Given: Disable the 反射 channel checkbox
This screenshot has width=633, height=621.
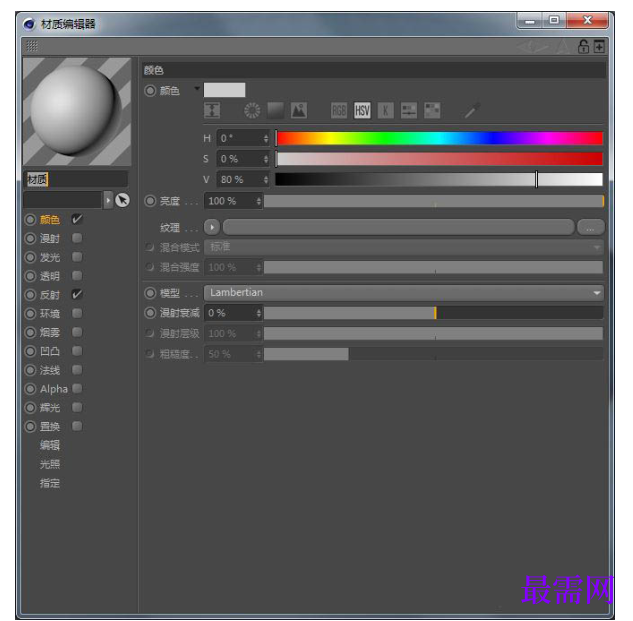Looking at the screenshot, I should point(77,294).
